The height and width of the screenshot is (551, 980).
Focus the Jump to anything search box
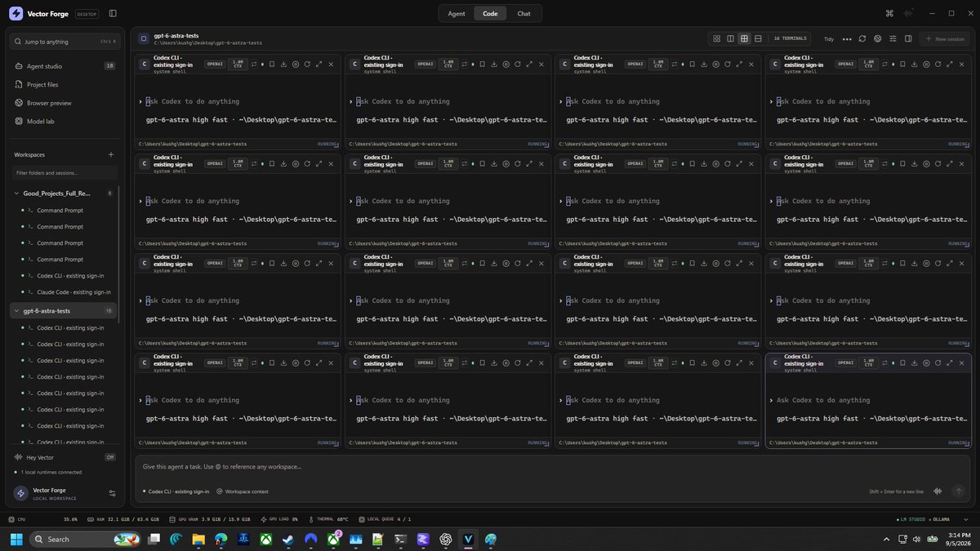pyautogui.click(x=65, y=41)
